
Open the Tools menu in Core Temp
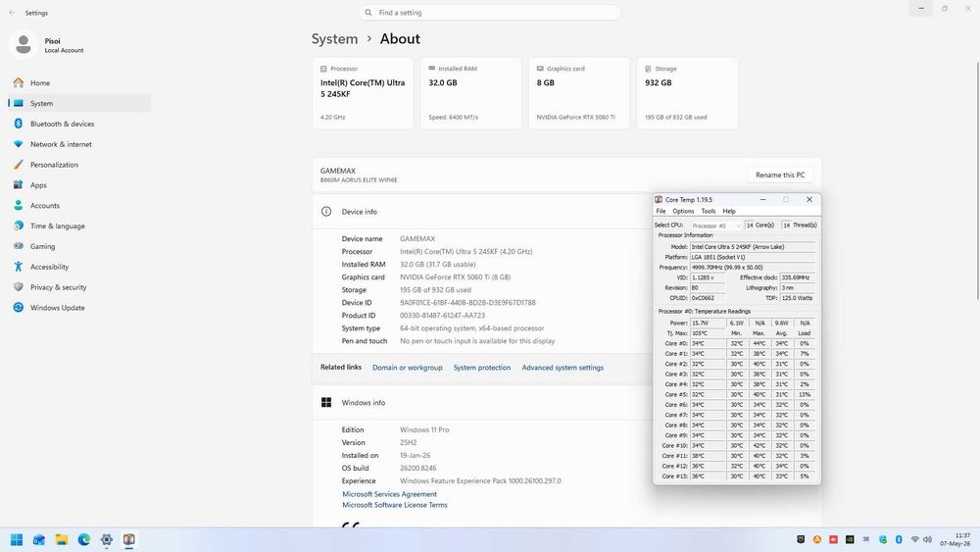709,212
